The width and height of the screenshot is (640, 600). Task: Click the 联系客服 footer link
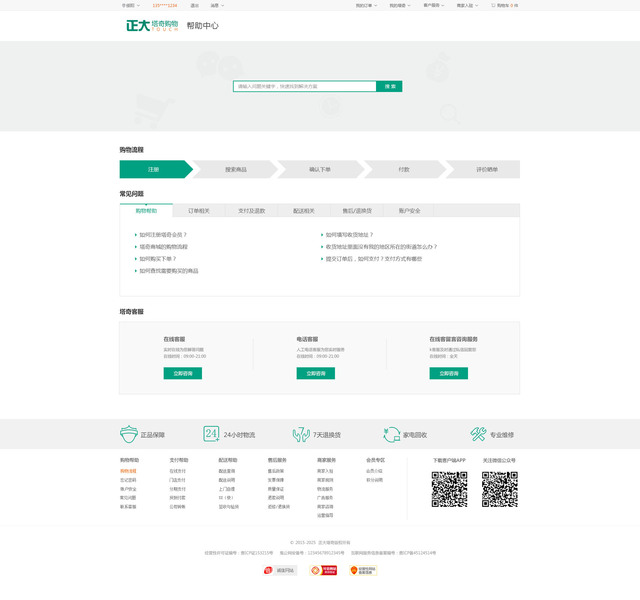tap(128, 507)
